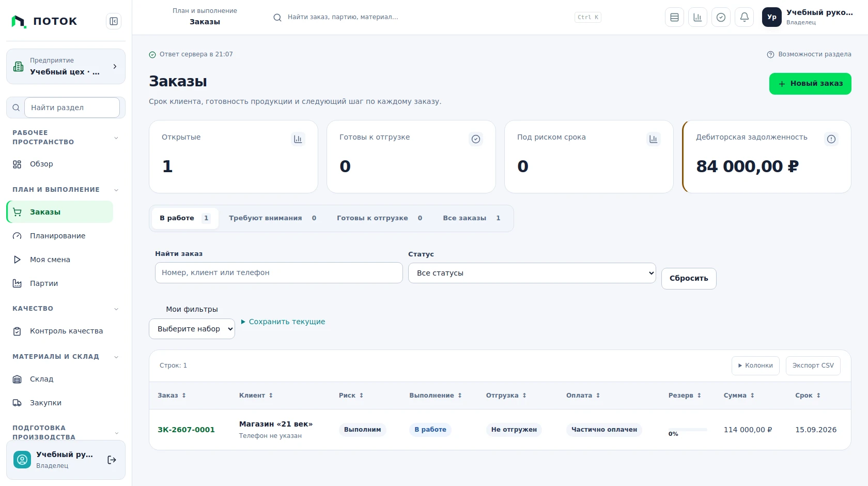Open the Предприятие Учебный цех switcher
The image size is (868, 486).
[x=66, y=66]
